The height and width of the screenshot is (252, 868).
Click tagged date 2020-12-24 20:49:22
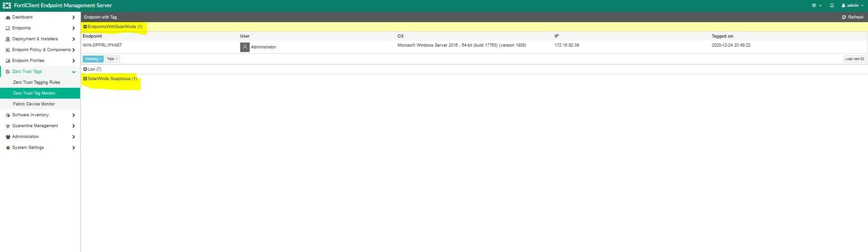(731, 45)
